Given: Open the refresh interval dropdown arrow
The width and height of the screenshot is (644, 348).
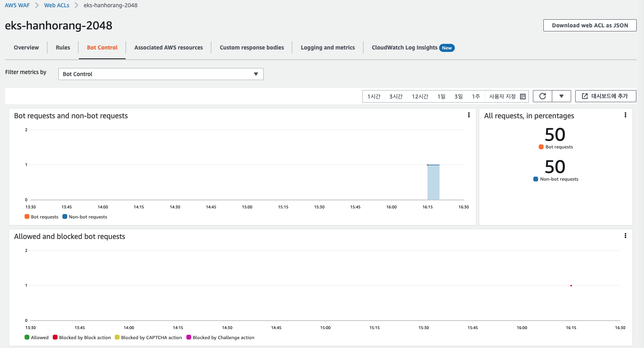Looking at the screenshot, I should 561,96.
